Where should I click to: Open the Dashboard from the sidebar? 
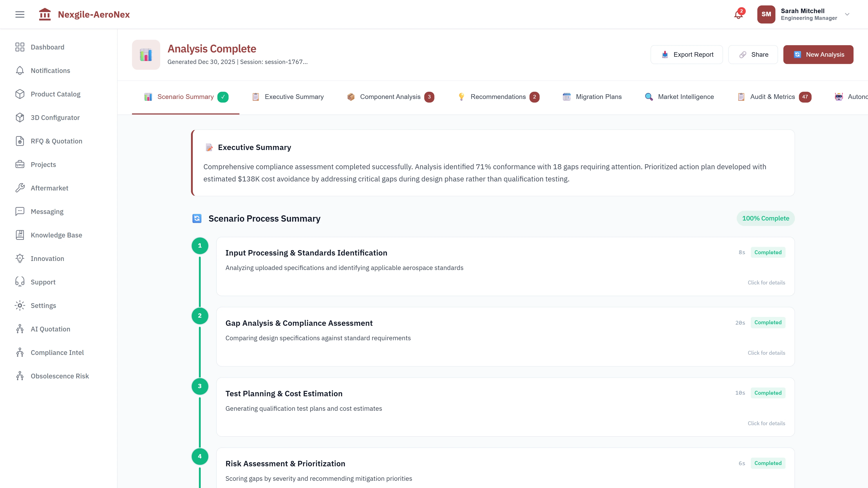tap(47, 47)
